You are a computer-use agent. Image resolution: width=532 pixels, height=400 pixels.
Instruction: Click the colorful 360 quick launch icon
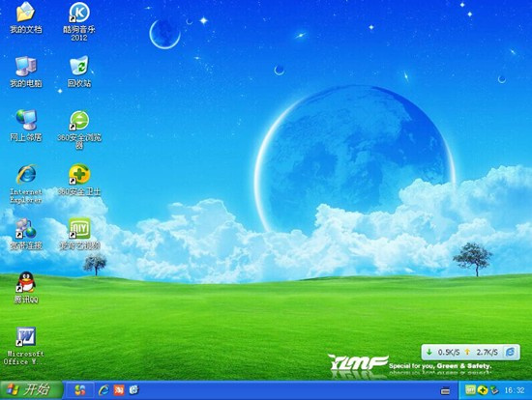80,390
